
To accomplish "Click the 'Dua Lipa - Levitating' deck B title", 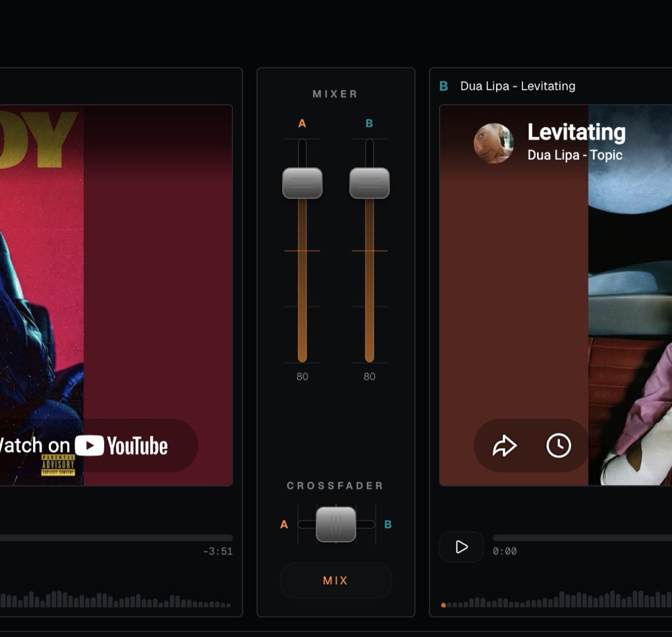I will pyautogui.click(x=517, y=86).
